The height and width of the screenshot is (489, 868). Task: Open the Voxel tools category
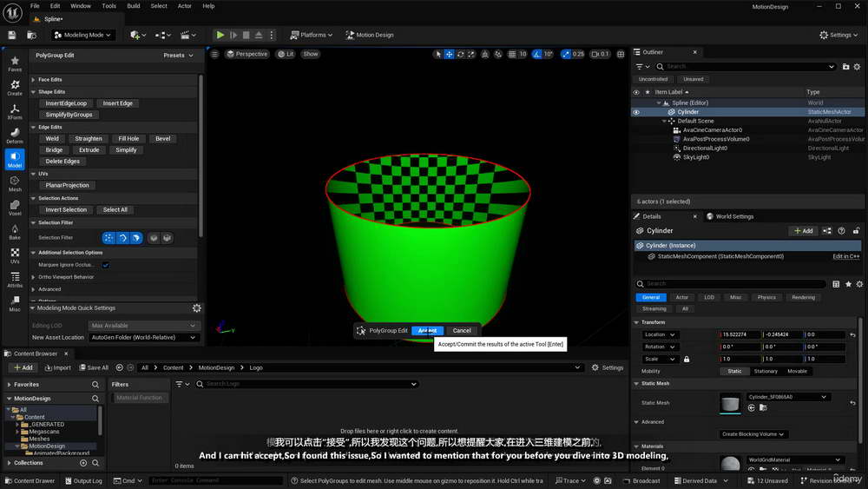point(15,207)
